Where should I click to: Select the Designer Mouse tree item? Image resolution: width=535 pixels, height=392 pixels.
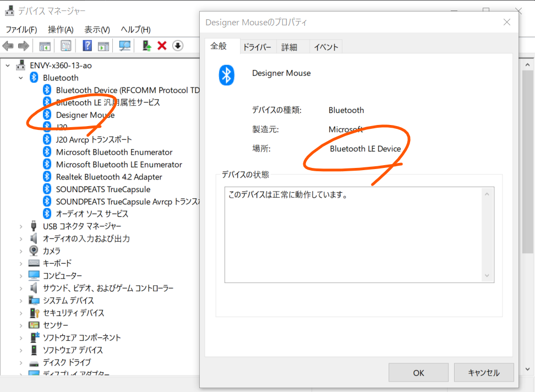point(85,115)
